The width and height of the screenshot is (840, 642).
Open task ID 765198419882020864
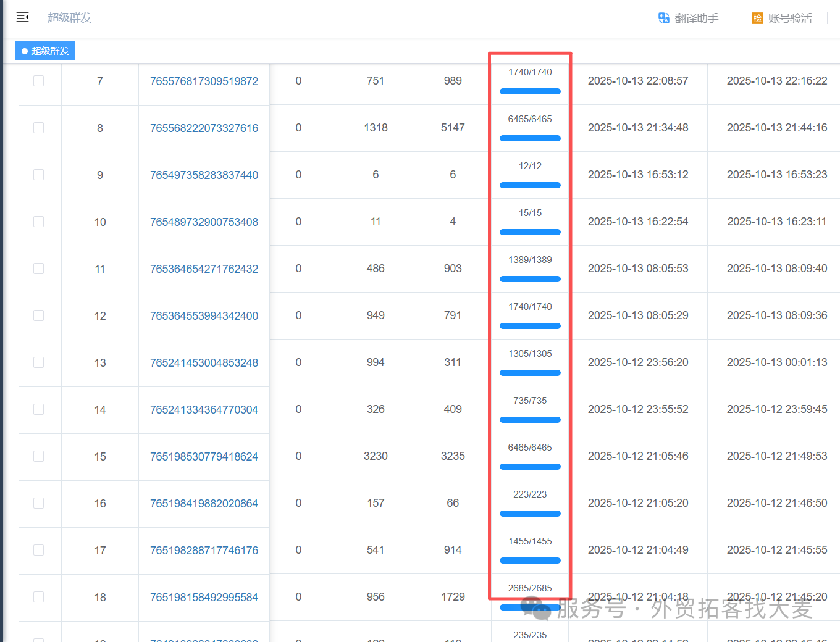click(204, 503)
